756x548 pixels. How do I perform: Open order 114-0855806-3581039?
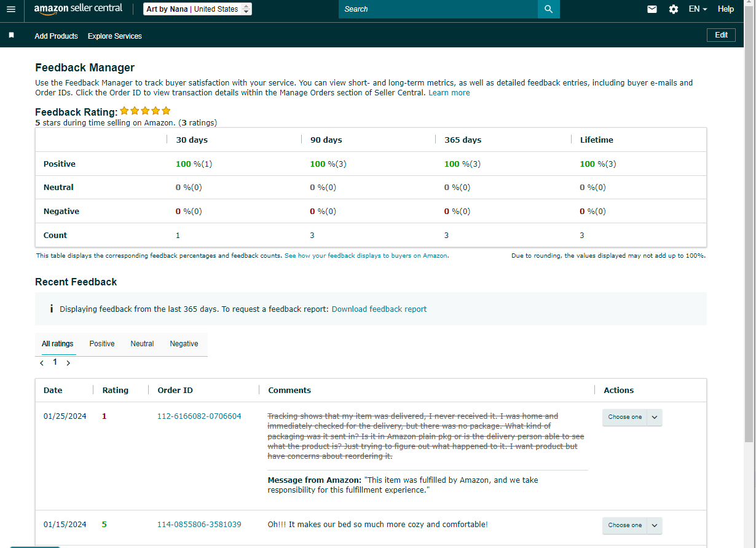(199, 525)
